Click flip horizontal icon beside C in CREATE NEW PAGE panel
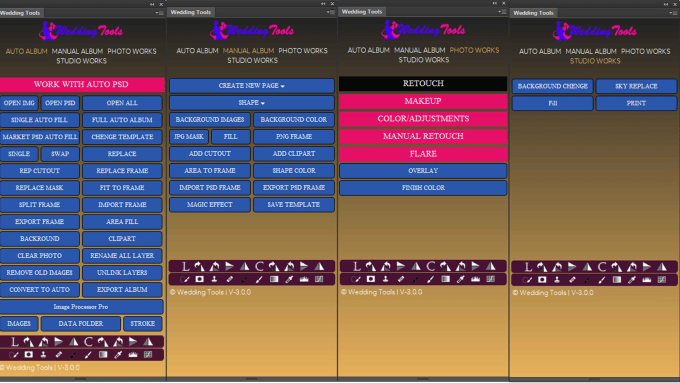This screenshot has width=680, height=383. 319,266
